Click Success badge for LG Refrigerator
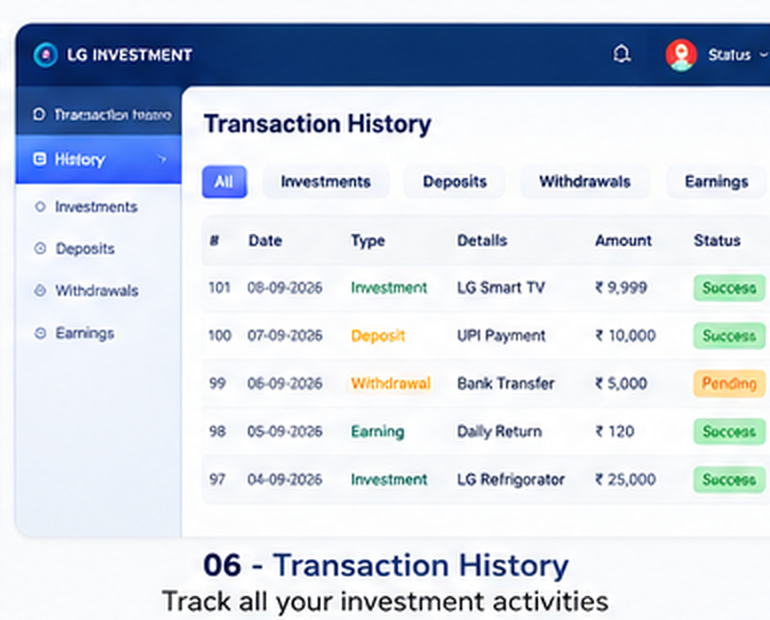770x620 pixels. click(x=729, y=480)
